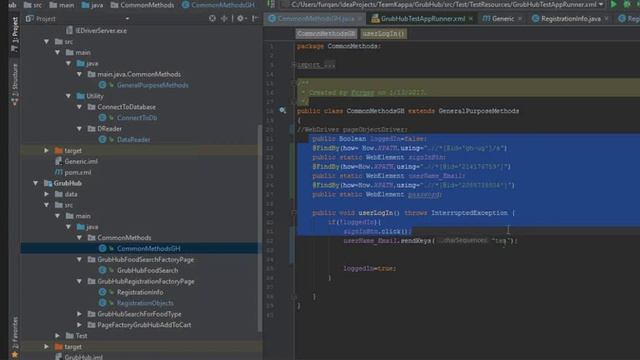Click the Project panel vertical scrollbar
640x360 pixels.
[x=260, y=229]
